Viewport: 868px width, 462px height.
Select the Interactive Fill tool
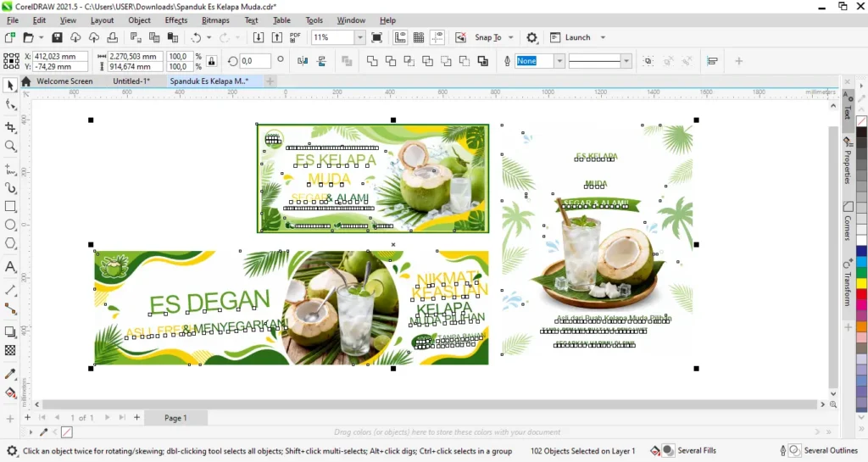point(10,392)
